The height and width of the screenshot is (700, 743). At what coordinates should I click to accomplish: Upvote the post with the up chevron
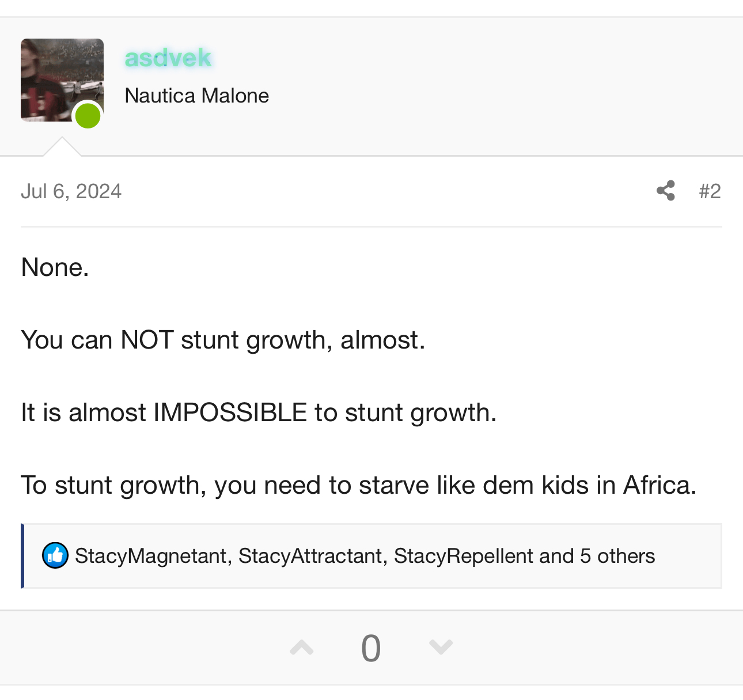point(302,648)
